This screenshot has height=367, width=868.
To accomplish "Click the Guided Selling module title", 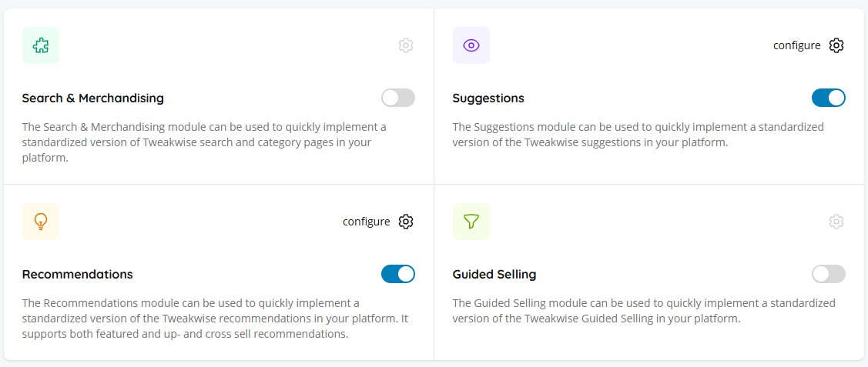I will [494, 275].
